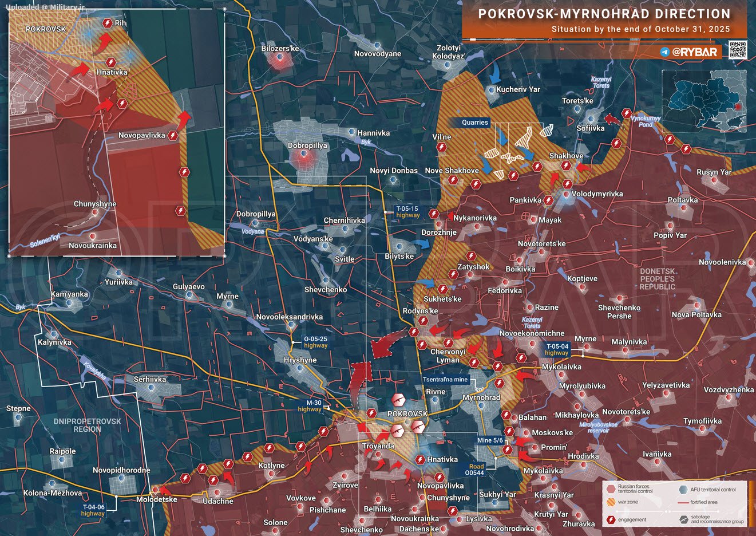This screenshot has width=756, height=536.
Task: Click the white hexagon icon above Pokrovsk label
Action: point(399,400)
